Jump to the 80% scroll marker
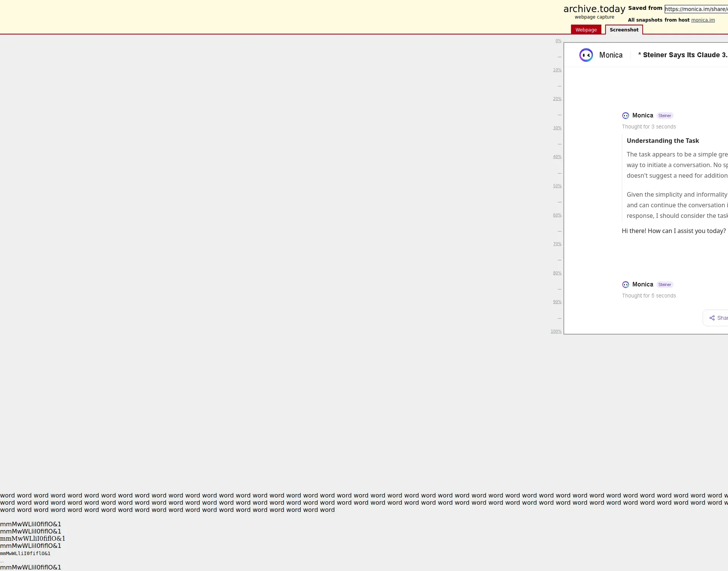This screenshot has height=571, width=728. (557, 273)
